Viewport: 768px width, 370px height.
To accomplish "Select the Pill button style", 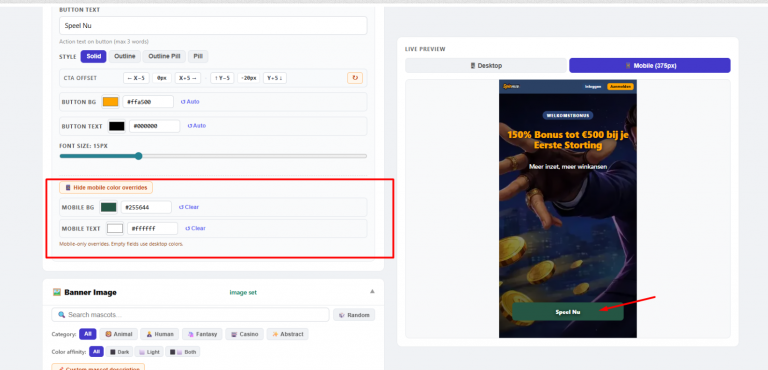I will (198, 56).
